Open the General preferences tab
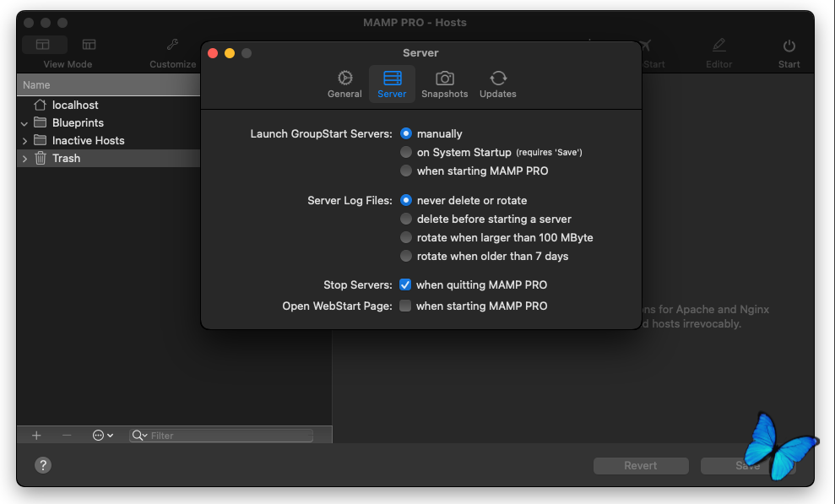Screen dimensions: 835x504 click(x=344, y=84)
